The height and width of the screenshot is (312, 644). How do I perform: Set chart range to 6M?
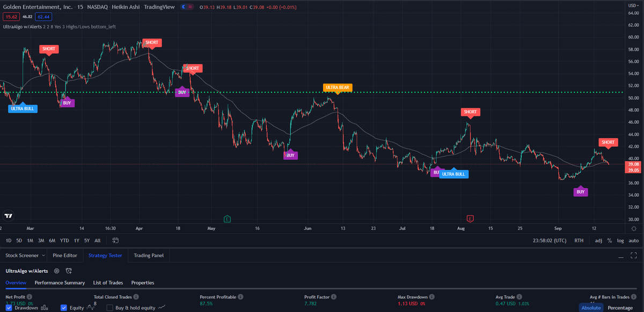tap(52, 240)
